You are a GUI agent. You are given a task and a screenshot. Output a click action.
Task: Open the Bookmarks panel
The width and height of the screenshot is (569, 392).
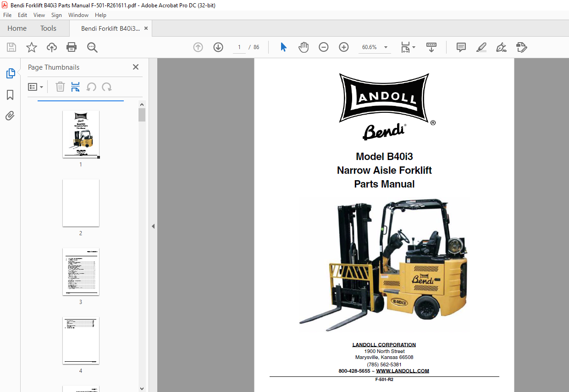point(10,95)
